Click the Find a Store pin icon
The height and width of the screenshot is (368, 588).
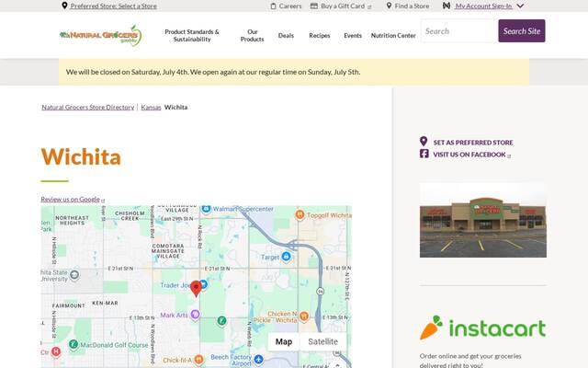(389, 6)
